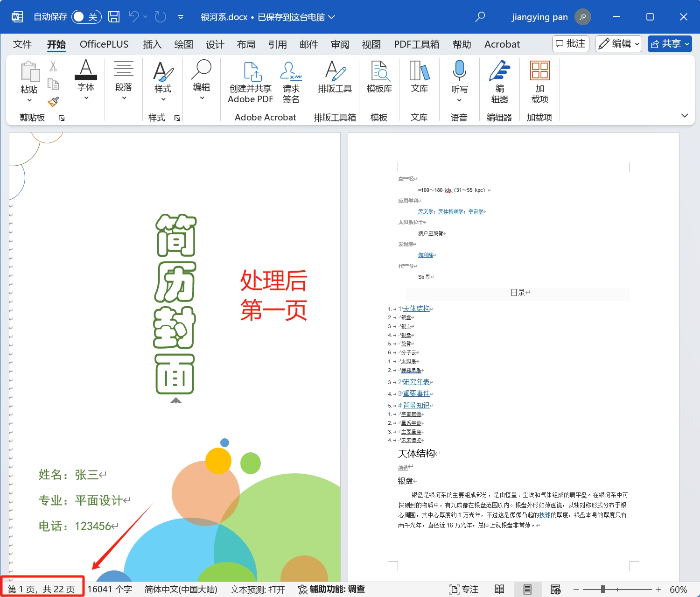Switch to the 插入 ribbon tab
Screen dimensions: 700x597
[152, 44]
